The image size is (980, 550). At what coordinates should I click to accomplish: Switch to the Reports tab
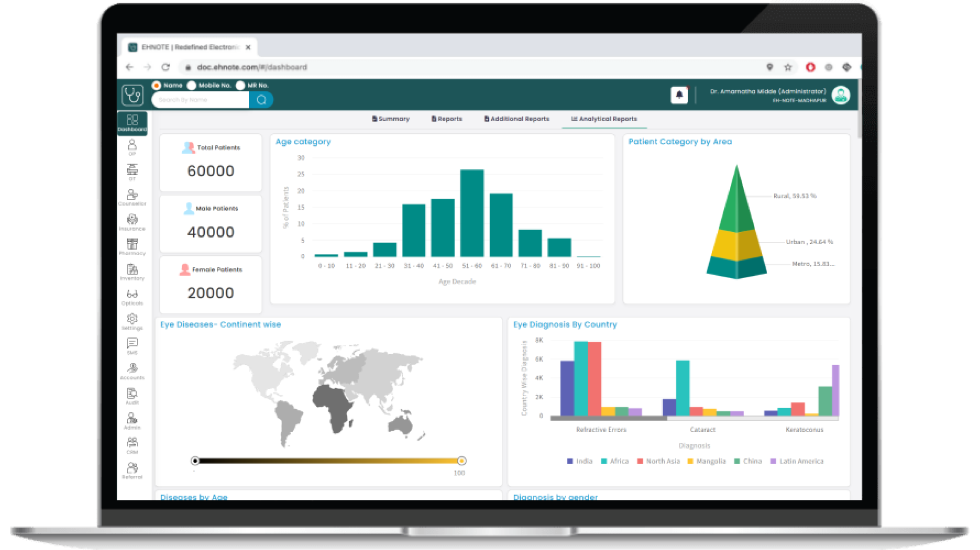pyautogui.click(x=447, y=119)
